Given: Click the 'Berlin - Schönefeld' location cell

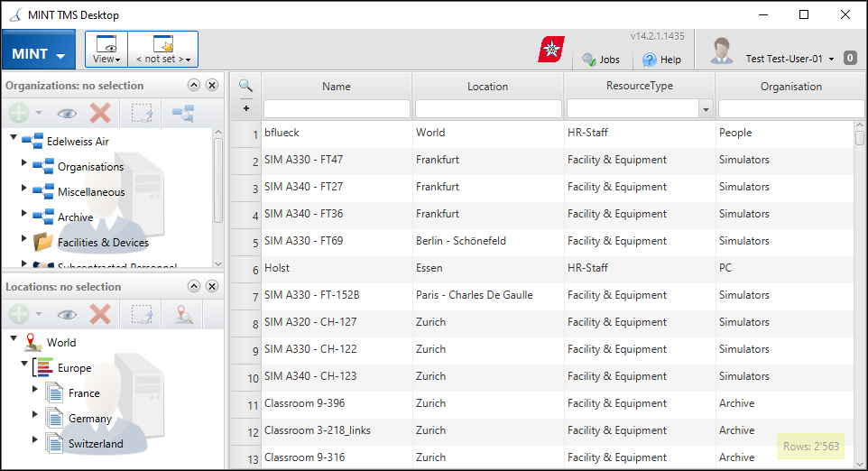Looking at the screenshot, I should point(488,241).
